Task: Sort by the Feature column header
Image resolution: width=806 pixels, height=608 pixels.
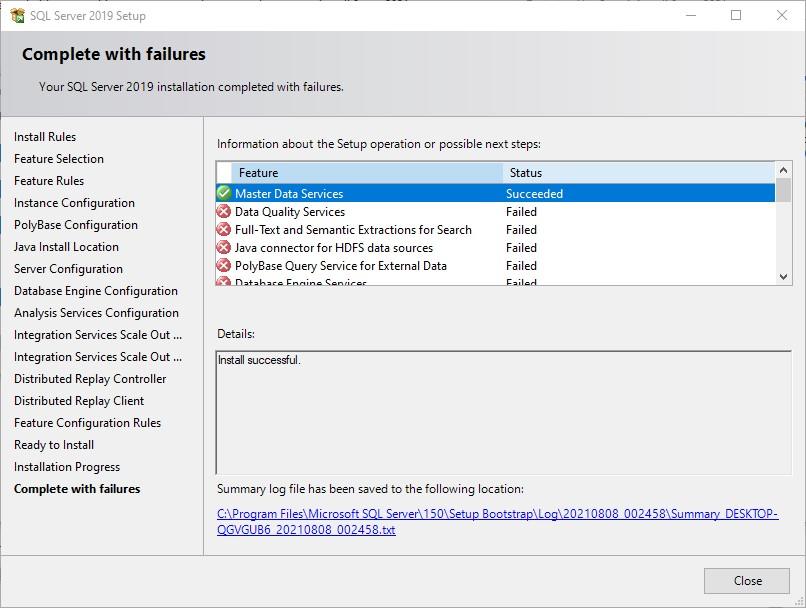Action: tap(360, 173)
